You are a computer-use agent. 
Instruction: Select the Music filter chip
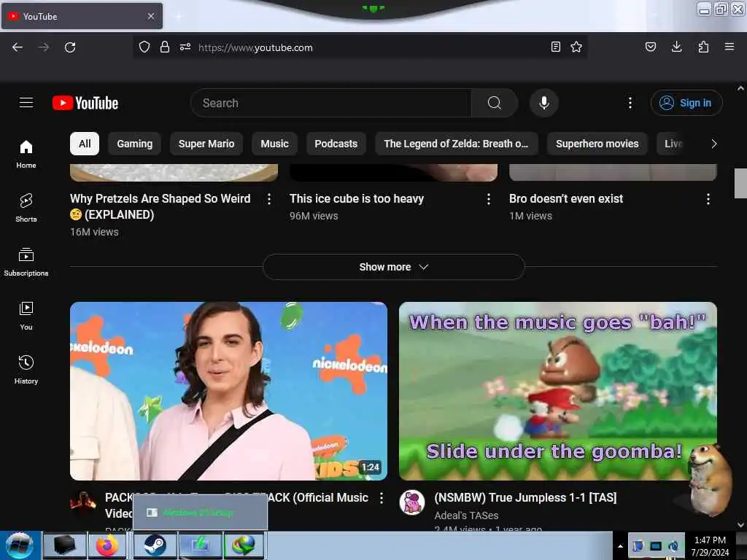274,144
